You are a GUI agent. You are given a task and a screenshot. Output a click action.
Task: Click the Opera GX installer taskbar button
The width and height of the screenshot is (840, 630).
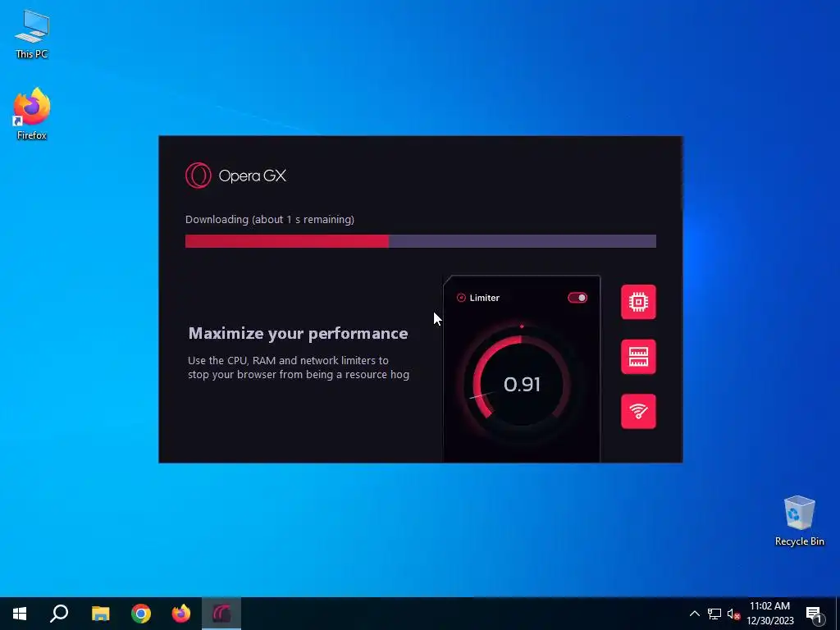(x=221, y=614)
